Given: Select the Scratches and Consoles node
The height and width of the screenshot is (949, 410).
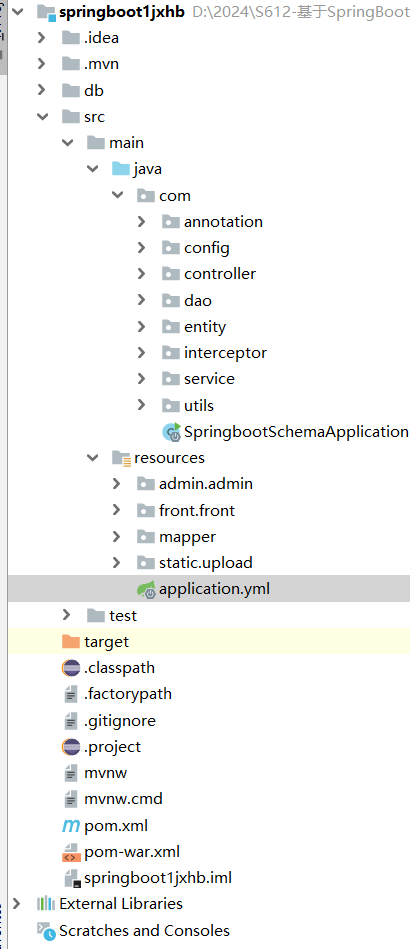Looking at the screenshot, I should pos(144,930).
